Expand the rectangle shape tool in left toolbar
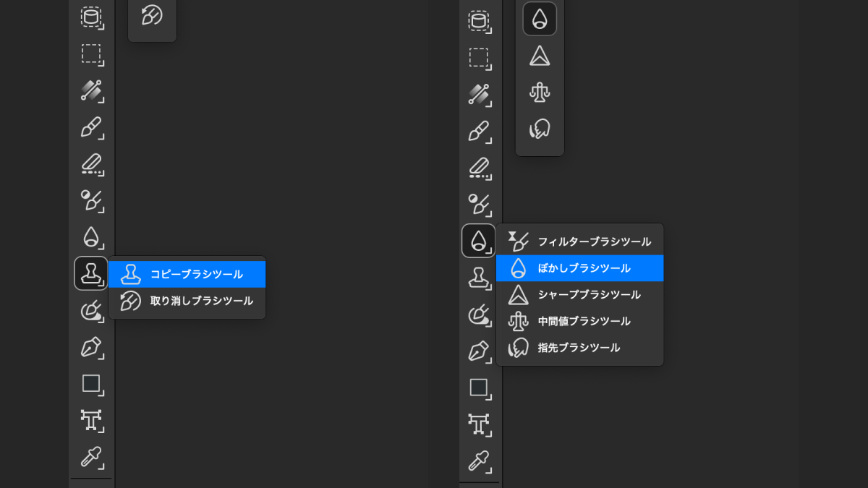 coord(91,384)
